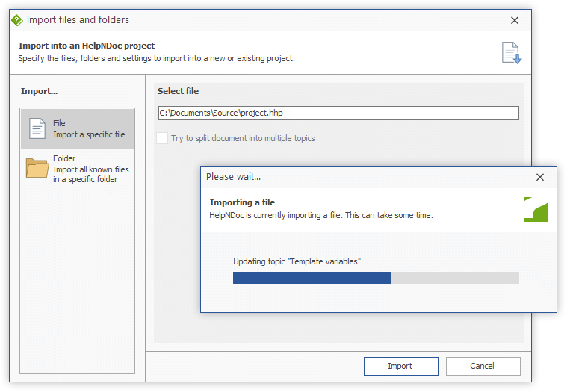Screen dimensions: 567x392
Task: Close the Please wait dialog
Action: tap(540, 177)
